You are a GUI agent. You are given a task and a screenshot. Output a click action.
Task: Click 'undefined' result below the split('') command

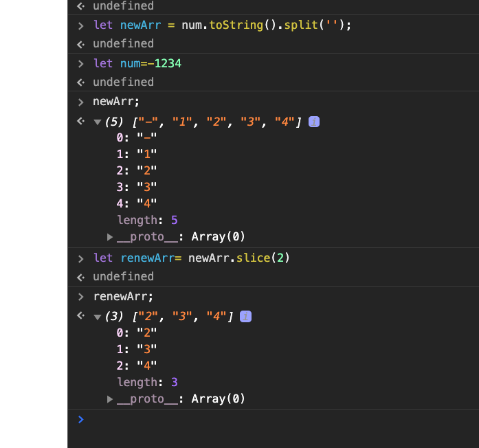click(x=124, y=44)
